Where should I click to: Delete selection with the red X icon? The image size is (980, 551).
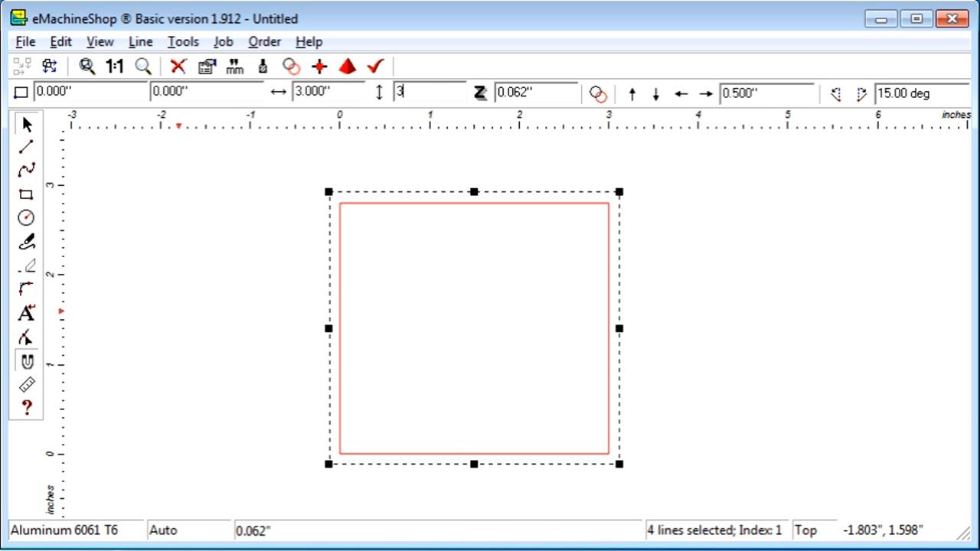pos(178,67)
